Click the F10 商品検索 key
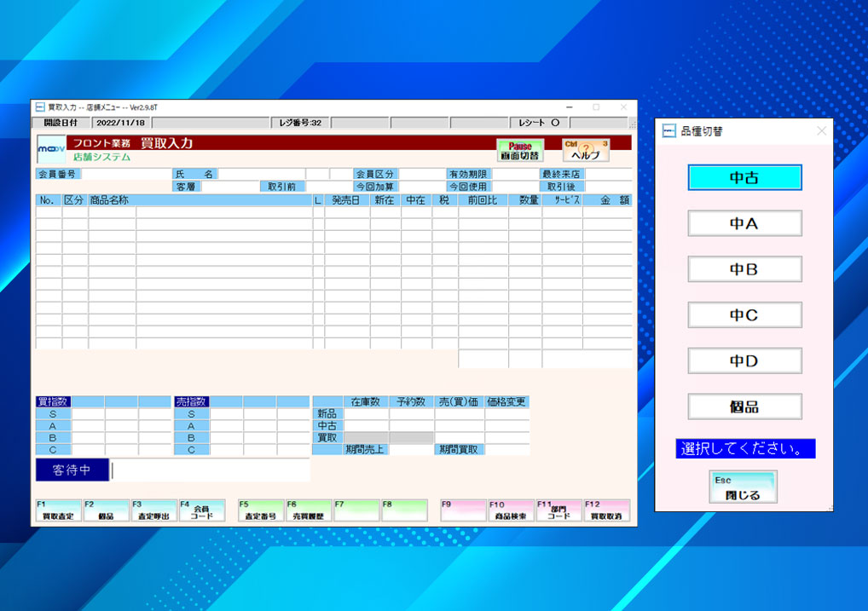The image size is (868, 611). [x=511, y=510]
